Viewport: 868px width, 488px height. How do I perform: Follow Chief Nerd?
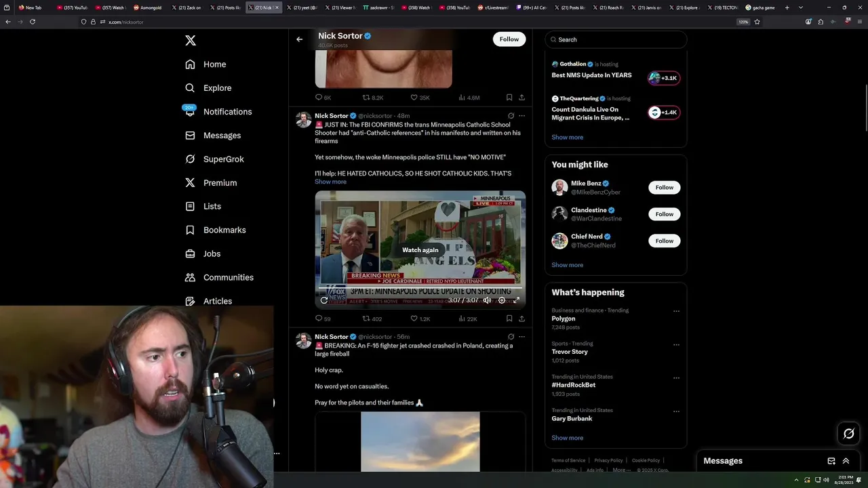tap(665, 241)
